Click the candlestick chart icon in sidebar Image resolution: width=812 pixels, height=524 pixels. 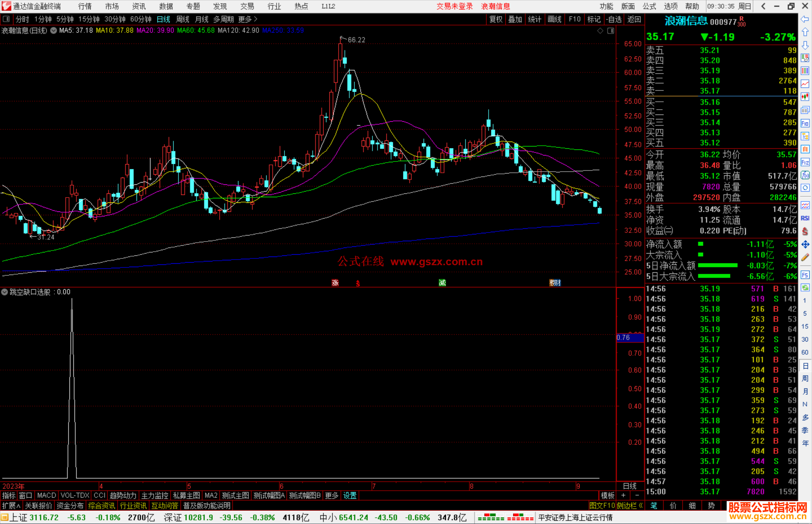coord(805,97)
